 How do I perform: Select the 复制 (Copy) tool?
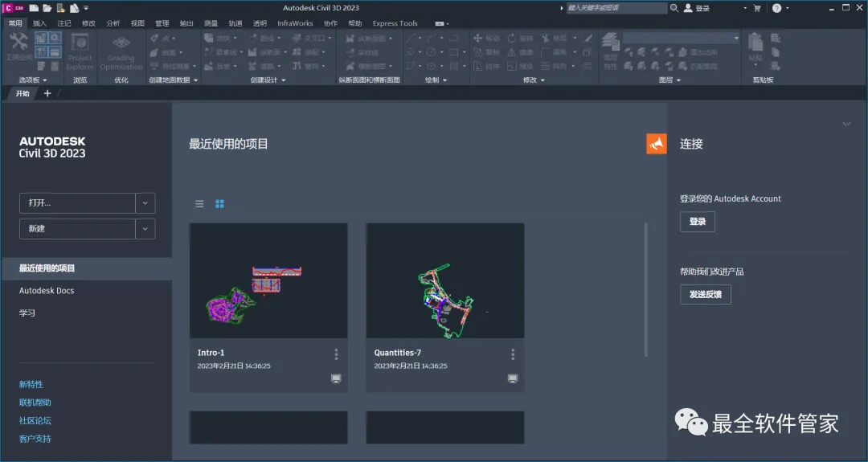[485, 52]
